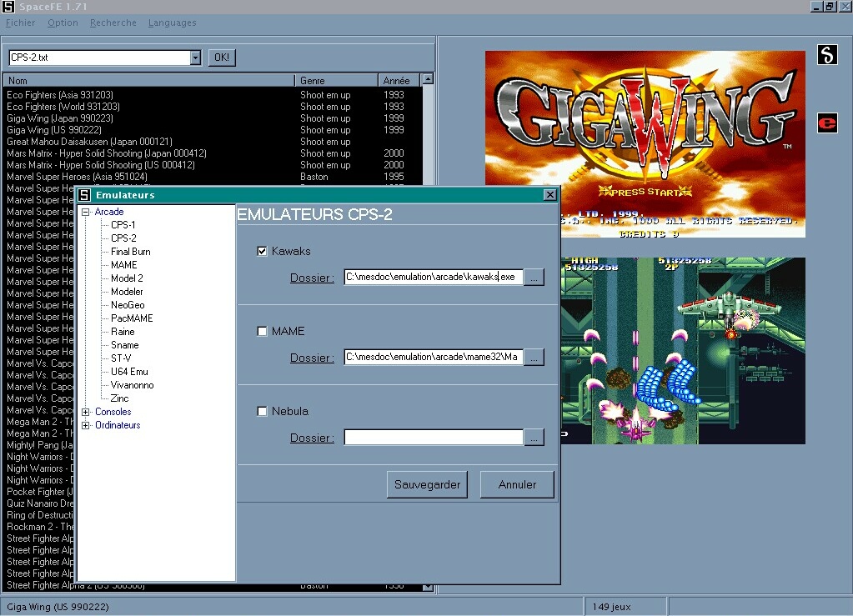The width and height of the screenshot is (853, 616).
Task: Open the Fichier menu
Action: tap(20, 23)
